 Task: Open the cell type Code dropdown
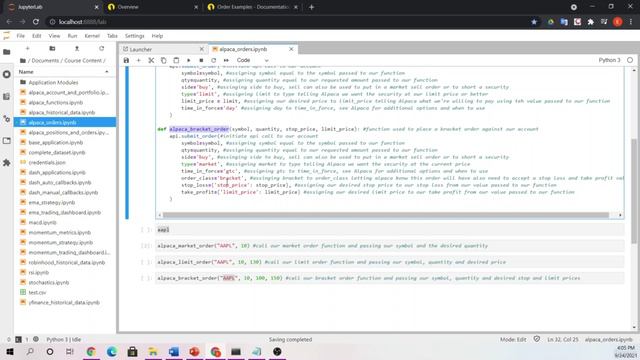coord(252,60)
